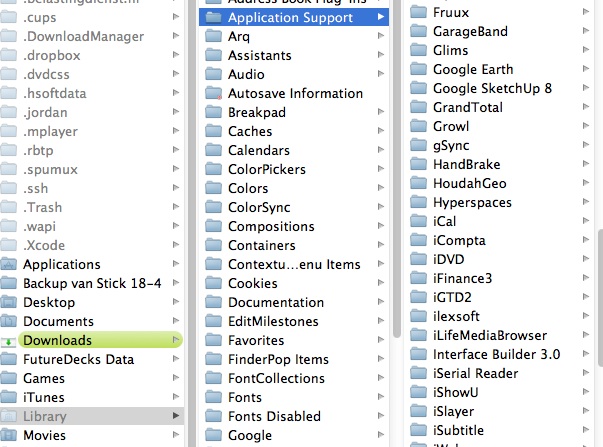Click the Growl folder icon
This screenshot has width=603, height=447.
(x=418, y=126)
